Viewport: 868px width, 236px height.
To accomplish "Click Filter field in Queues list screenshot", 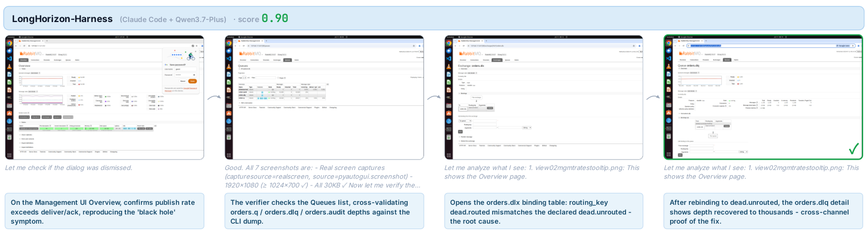I will (x=266, y=78).
